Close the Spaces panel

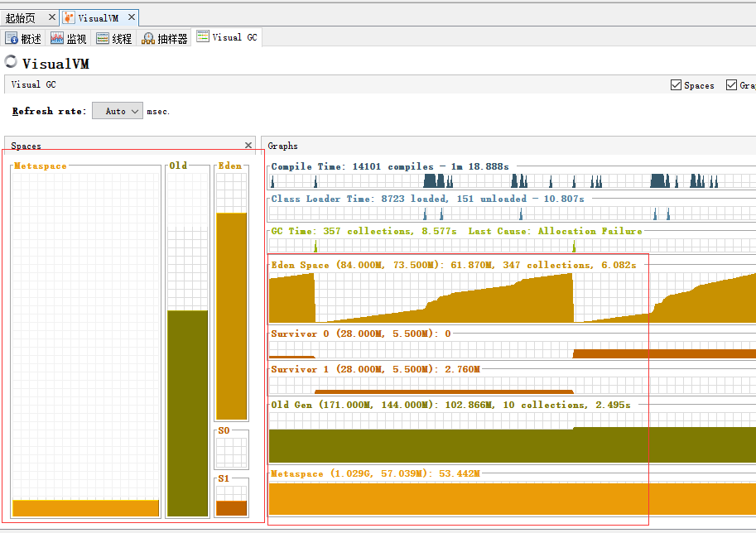(x=248, y=145)
